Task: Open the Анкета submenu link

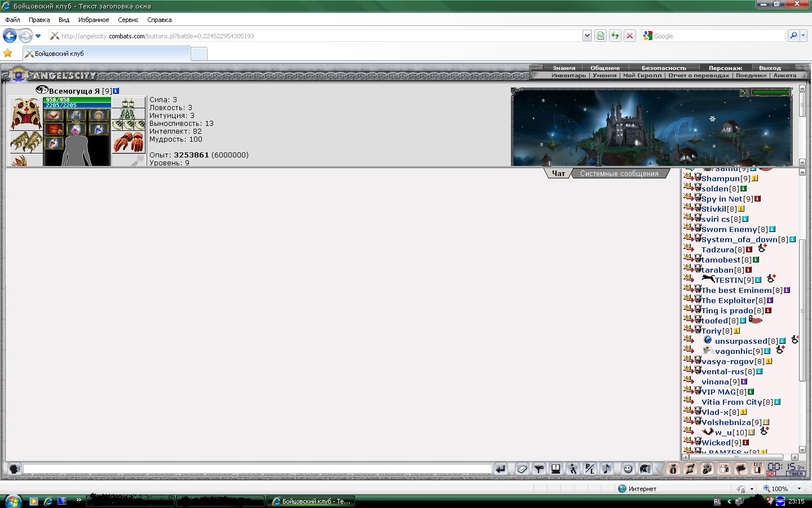Action: pos(785,75)
